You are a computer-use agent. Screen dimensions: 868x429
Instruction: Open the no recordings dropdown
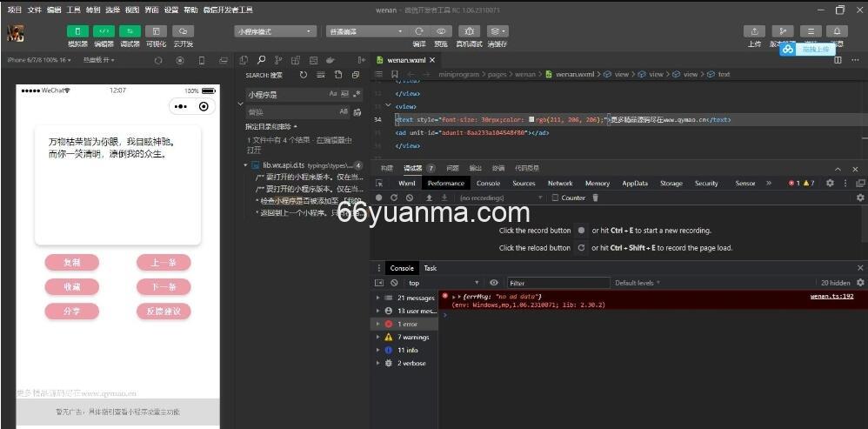(x=501, y=198)
